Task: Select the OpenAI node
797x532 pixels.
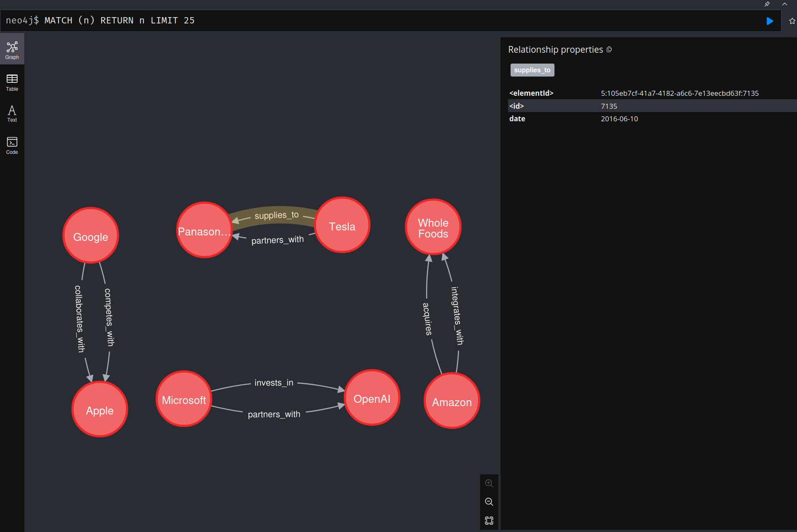Action: (372, 399)
